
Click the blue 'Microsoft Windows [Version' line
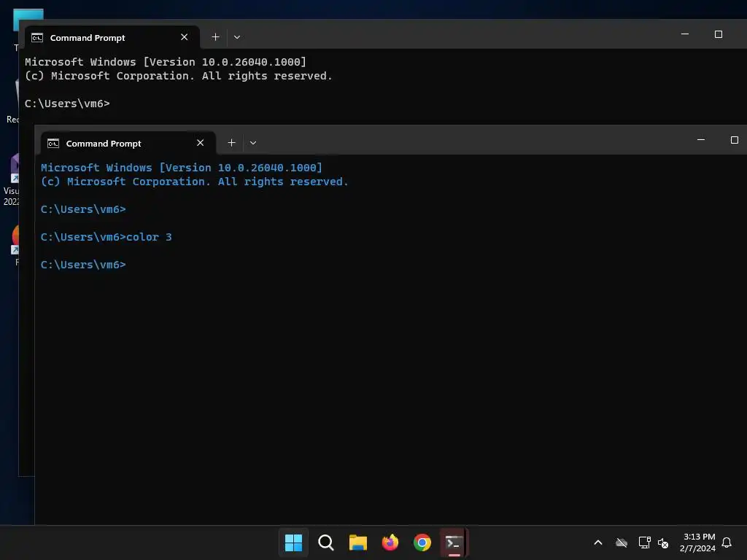pyautogui.click(x=182, y=168)
